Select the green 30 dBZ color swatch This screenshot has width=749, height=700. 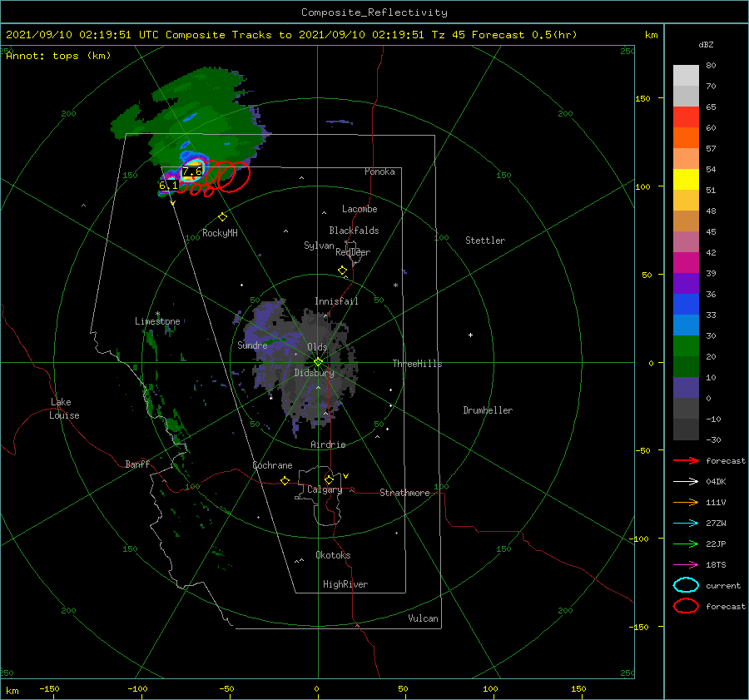click(686, 345)
